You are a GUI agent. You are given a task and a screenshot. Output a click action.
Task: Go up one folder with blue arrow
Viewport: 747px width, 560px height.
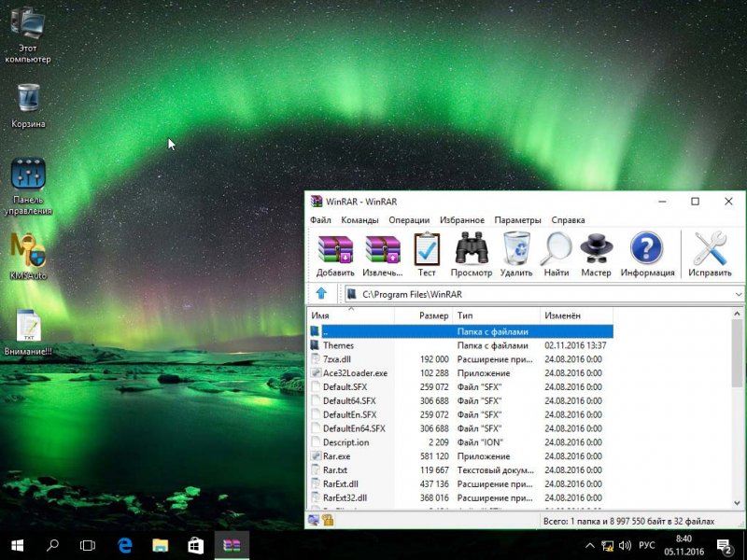pos(321,293)
